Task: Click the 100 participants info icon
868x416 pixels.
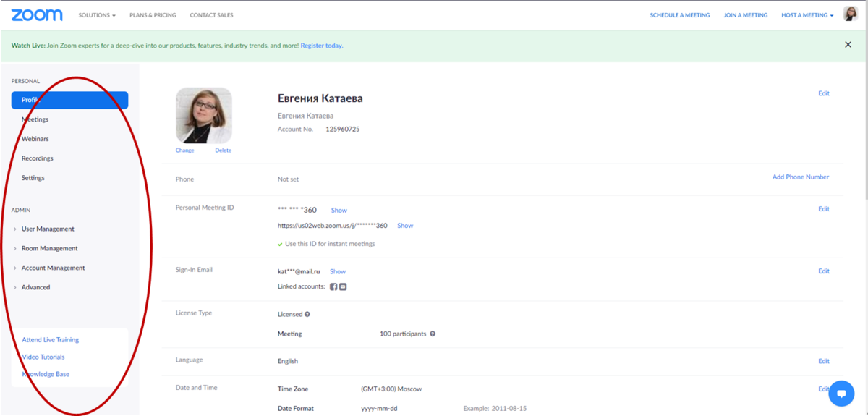Action: point(433,334)
